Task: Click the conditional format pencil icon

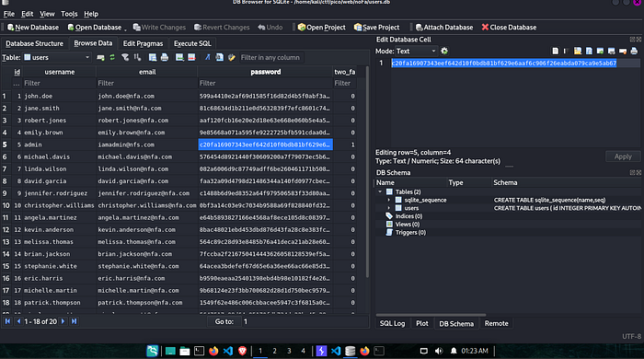Action: coord(232,57)
